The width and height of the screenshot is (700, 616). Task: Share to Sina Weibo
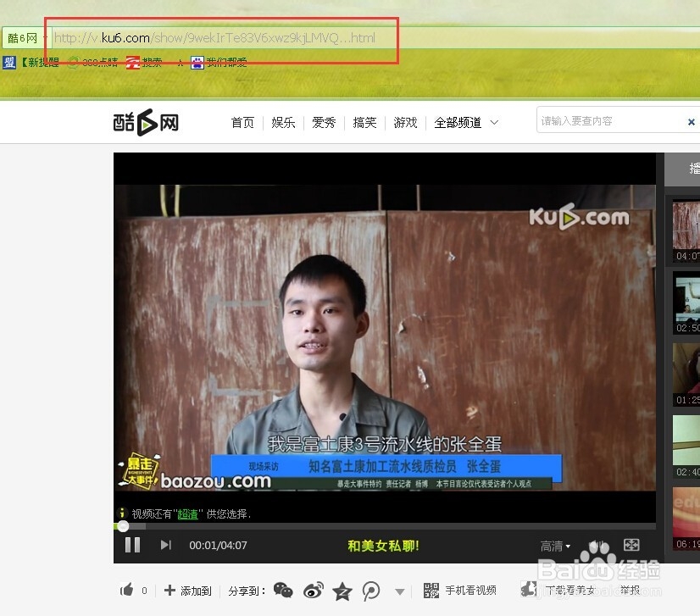314,589
